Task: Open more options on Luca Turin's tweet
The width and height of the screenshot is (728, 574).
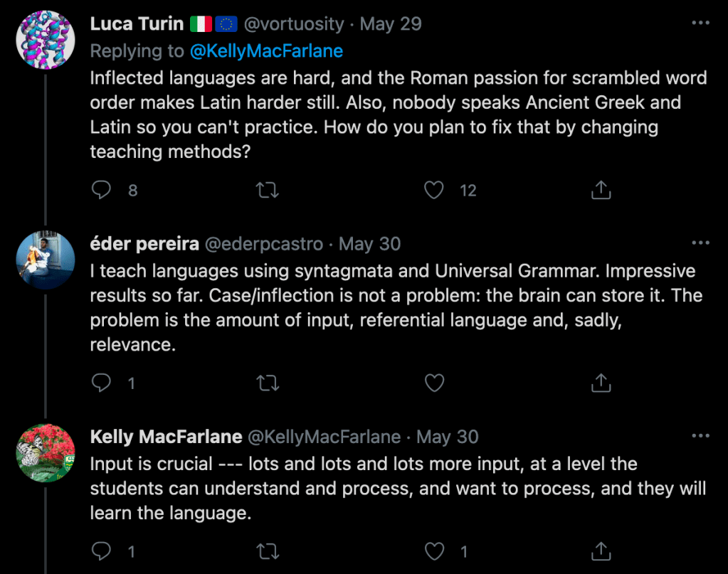Action: click(701, 23)
